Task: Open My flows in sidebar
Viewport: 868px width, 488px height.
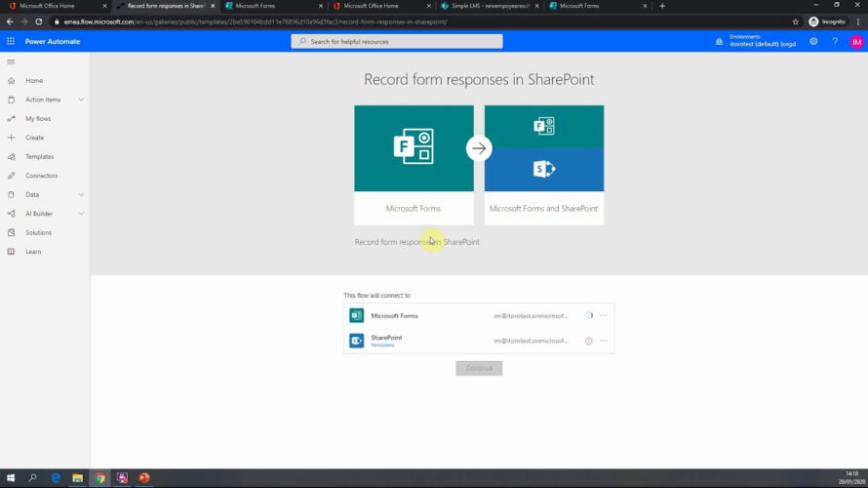Action: (38, 118)
